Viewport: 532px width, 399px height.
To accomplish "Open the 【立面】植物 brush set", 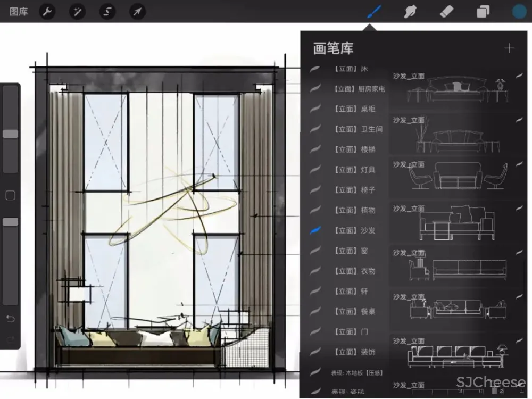I will tap(354, 210).
